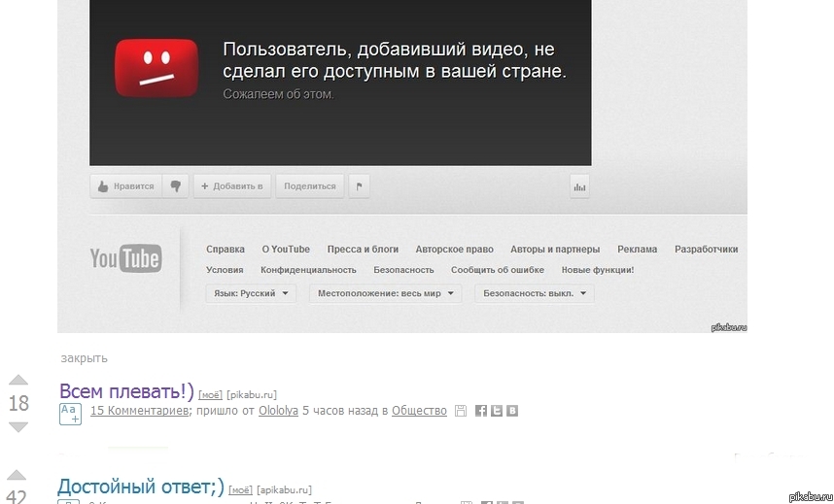Open the Справка footer link

click(226, 250)
